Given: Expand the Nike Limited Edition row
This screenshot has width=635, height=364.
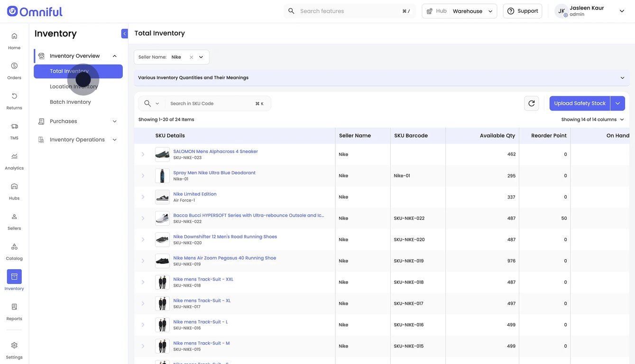Looking at the screenshot, I should pos(143,197).
